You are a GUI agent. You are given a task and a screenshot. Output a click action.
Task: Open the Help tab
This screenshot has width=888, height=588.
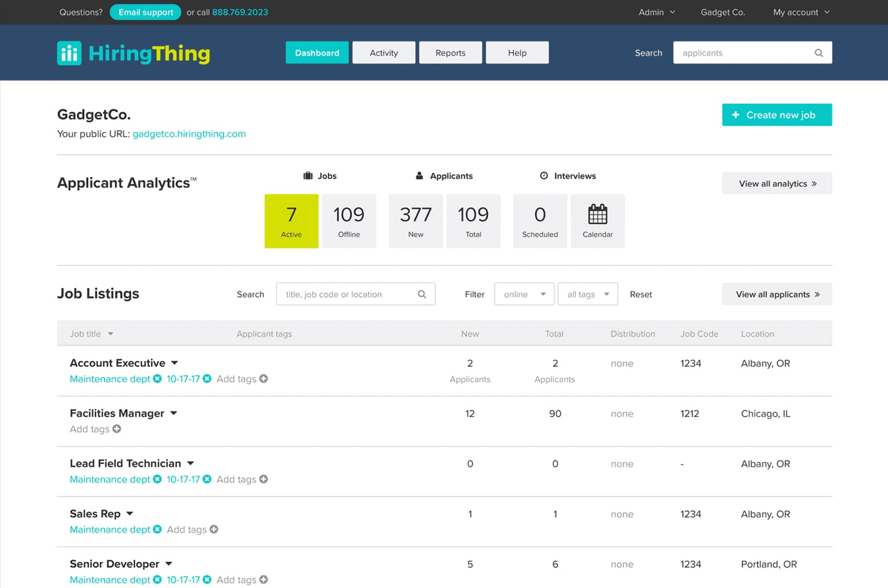pyautogui.click(x=517, y=53)
